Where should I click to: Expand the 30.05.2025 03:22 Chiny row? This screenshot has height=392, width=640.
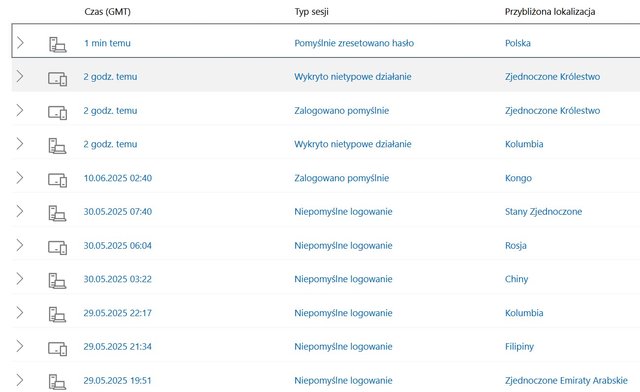(x=20, y=278)
